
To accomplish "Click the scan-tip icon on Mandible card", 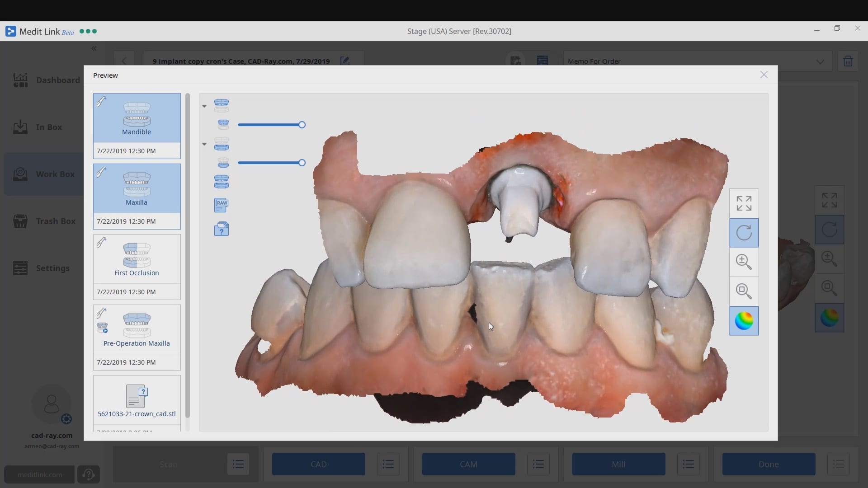I will tap(101, 102).
